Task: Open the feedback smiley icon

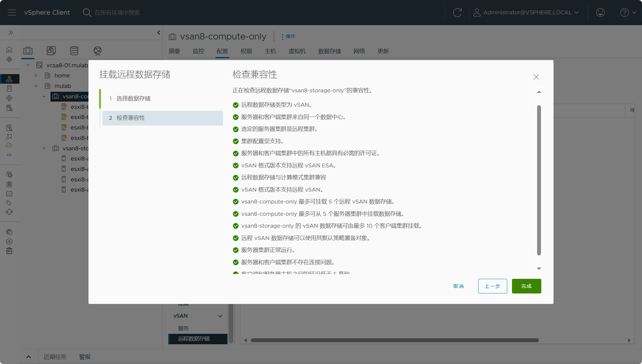Action: pos(600,13)
